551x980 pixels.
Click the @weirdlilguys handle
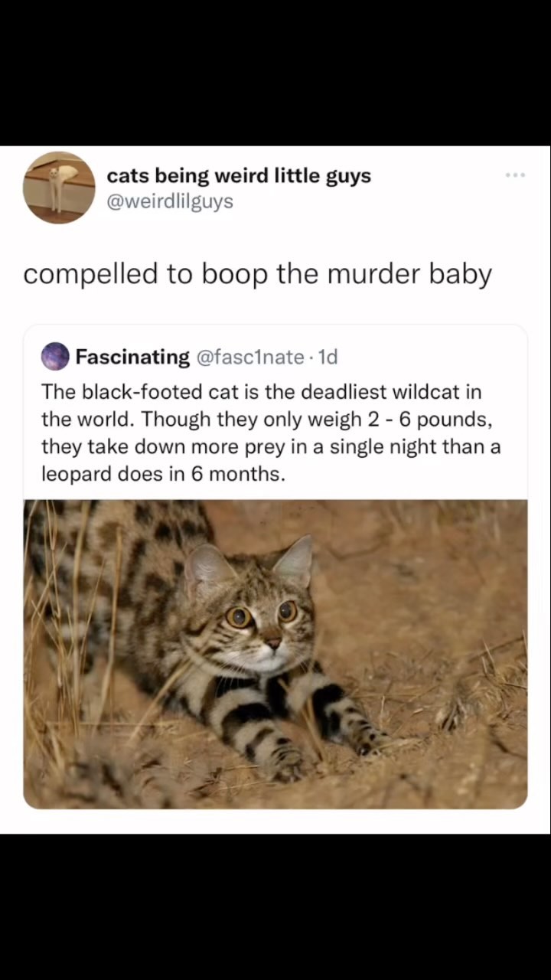pyautogui.click(x=170, y=201)
